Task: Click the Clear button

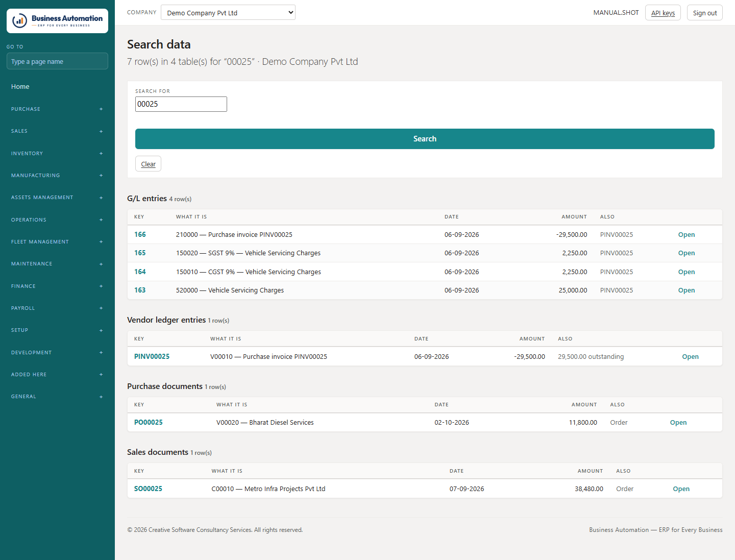Action: (x=148, y=164)
